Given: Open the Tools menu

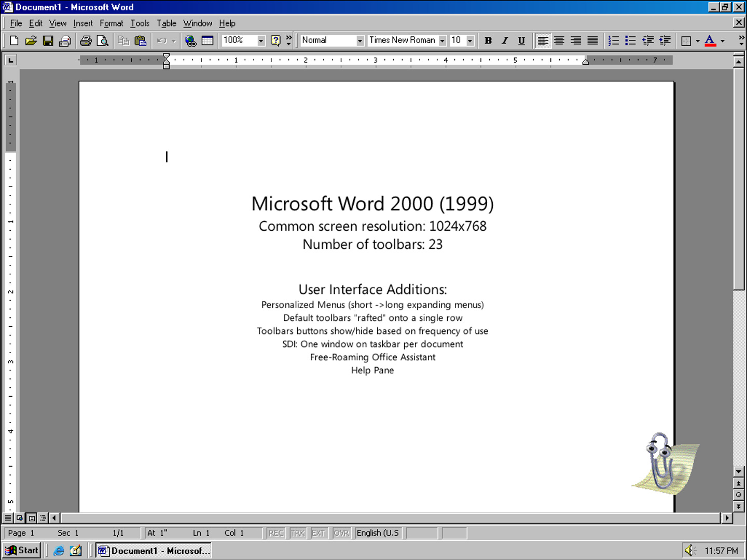Looking at the screenshot, I should tap(140, 23).
